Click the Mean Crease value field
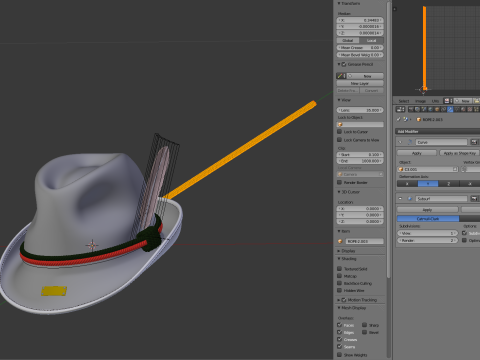The image size is (480, 360). click(x=360, y=48)
